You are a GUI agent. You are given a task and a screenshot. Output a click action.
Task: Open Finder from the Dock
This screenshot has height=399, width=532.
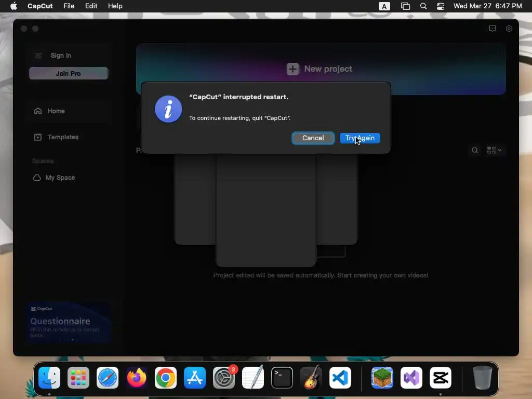49,378
